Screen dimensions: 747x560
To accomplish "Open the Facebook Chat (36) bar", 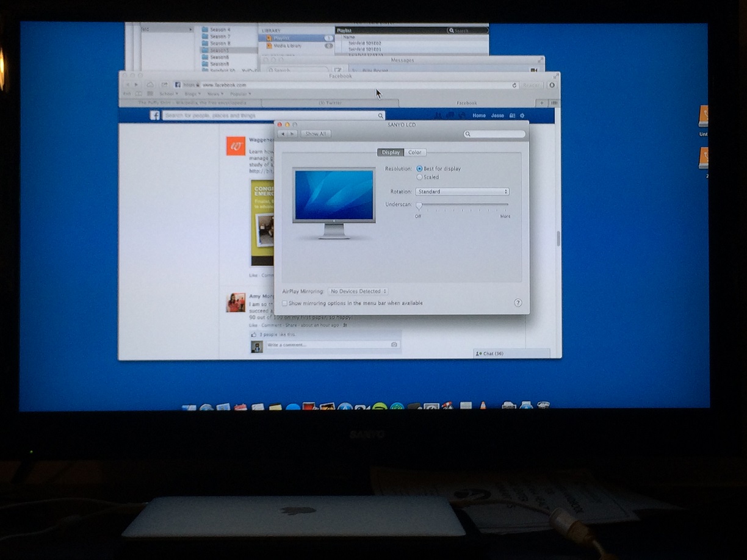I will [511, 353].
